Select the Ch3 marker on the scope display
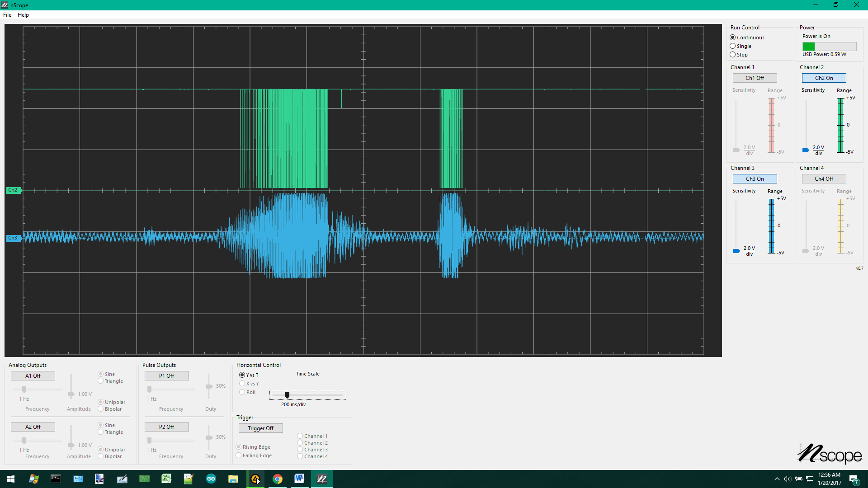Viewport: 868px width, 488px height. click(13, 238)
